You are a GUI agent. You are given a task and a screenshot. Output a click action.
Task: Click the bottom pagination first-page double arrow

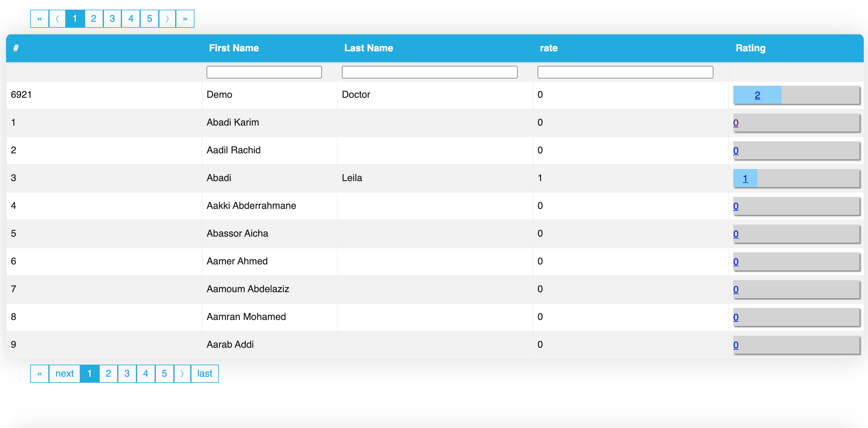[x=40, y=374]
